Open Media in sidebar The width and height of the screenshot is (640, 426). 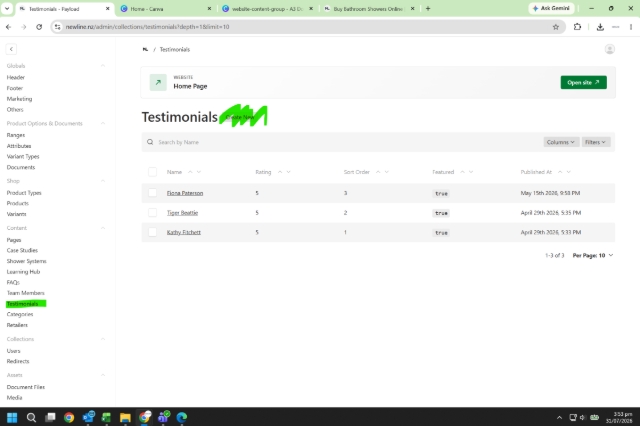coord(14,397)
